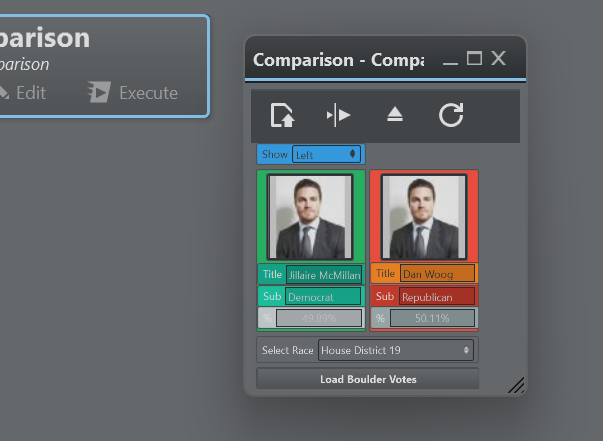
Task: Maximize the Comparison window
Action: (475, 59)
